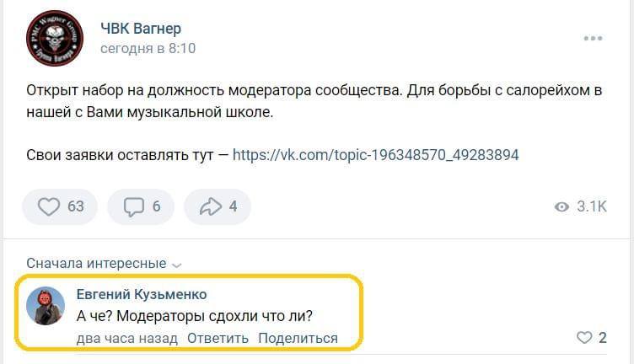Open the post options three-dot menu
This screenshot has height=364, width=634.
click(593, 39)
